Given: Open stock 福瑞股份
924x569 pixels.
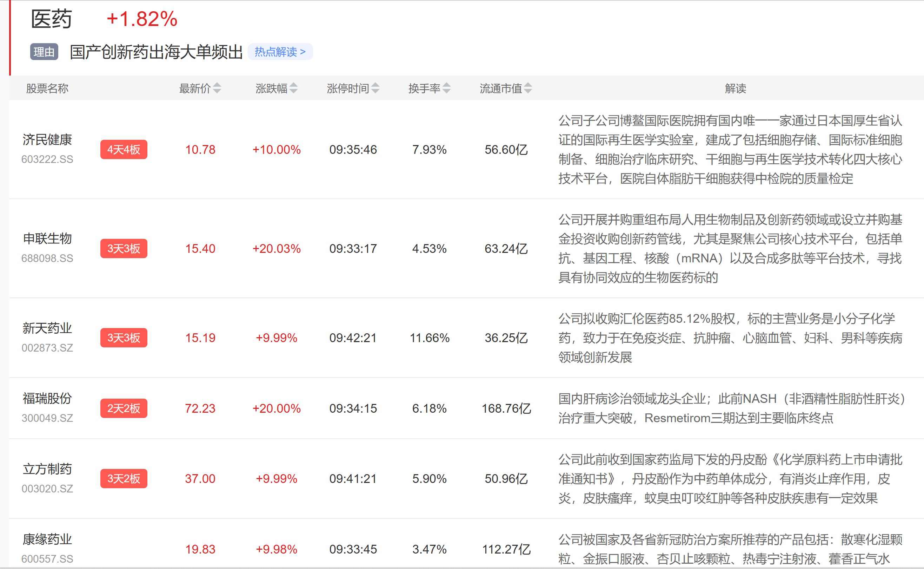Looking at the screenshot, I should pos(47,399).
